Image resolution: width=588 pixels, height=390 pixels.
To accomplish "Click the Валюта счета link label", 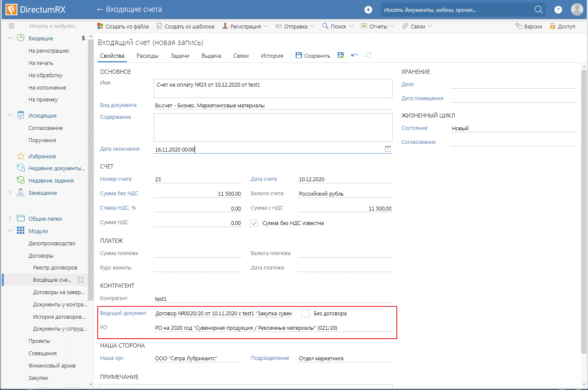I will pyautogui.click(x=267, y=193).
